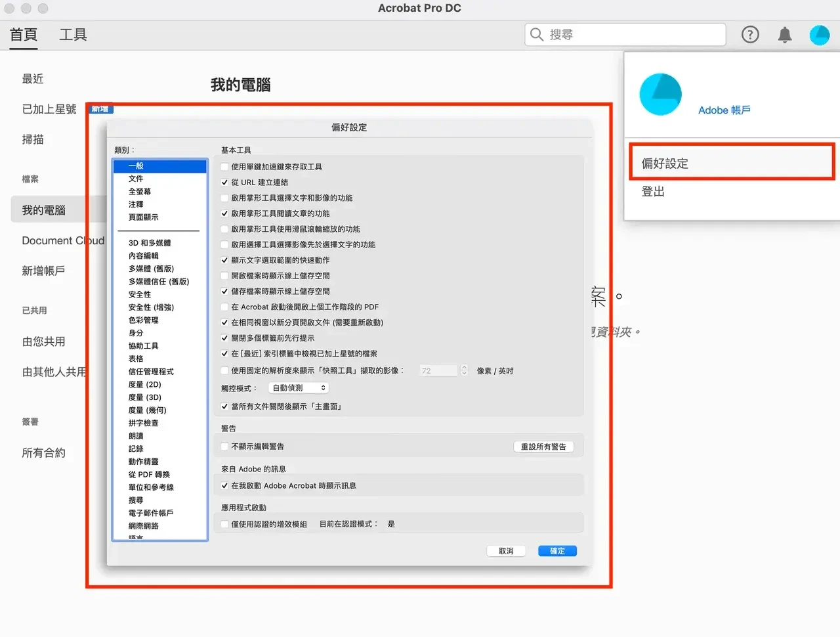Viewport: 840px width, 637px height.
Task: Open 我的電腦 in the sidebar
Action: click(x=44, y=210)
